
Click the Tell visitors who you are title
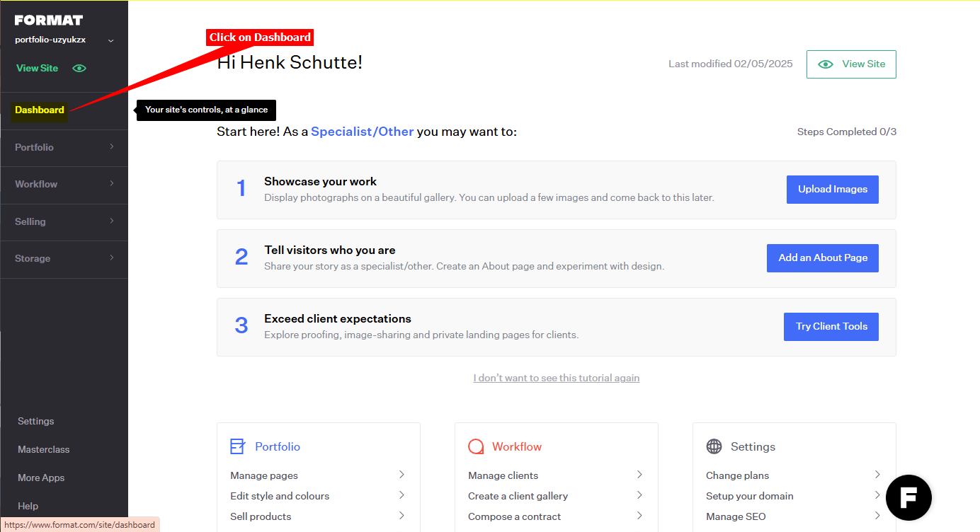[x=330, y=250]
